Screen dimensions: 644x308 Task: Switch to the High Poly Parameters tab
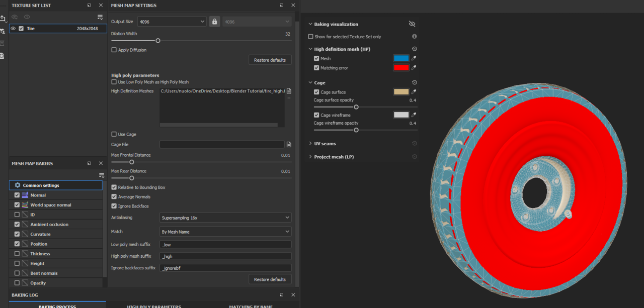(x=153, y=306)
